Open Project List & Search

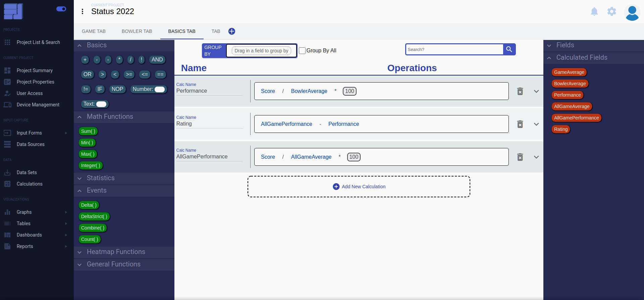pos(38,42)
